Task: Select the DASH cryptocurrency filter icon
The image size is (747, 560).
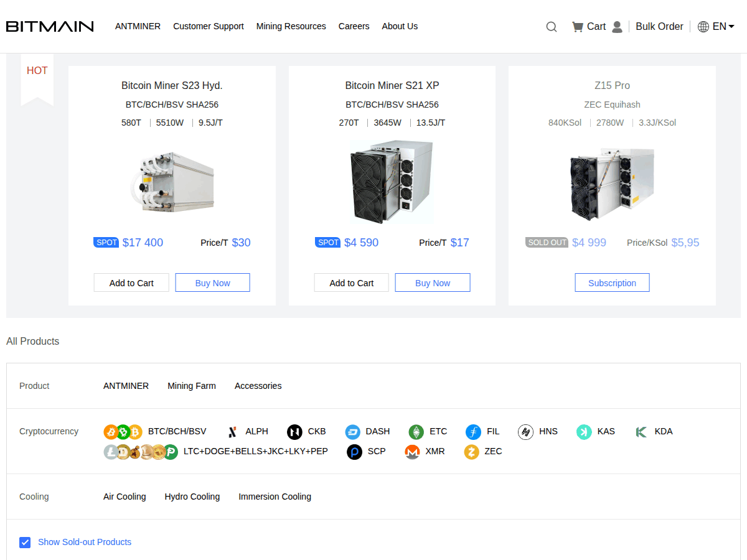Action: [352, 431]
